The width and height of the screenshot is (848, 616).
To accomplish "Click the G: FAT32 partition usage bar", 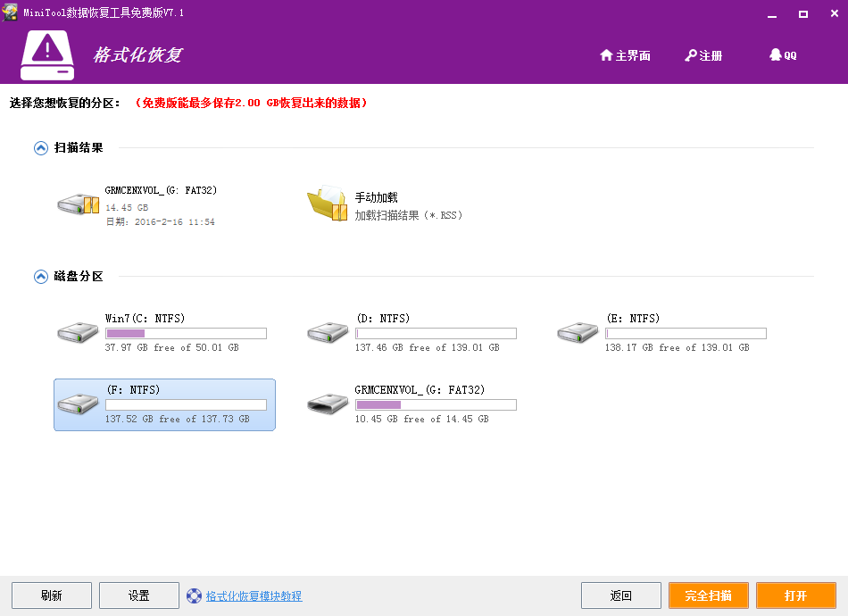I will 436,404.
